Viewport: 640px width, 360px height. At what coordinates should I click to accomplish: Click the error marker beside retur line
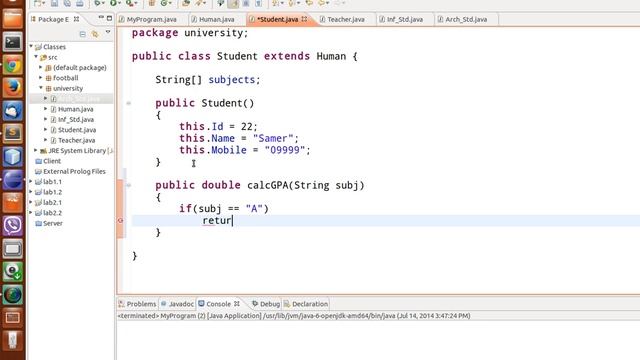[120, 220]
